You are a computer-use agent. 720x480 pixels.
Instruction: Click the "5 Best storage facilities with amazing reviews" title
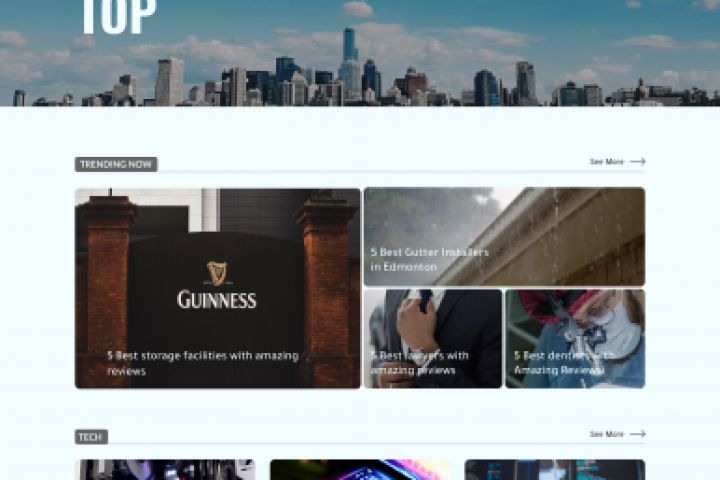click(x=203, y=363)
